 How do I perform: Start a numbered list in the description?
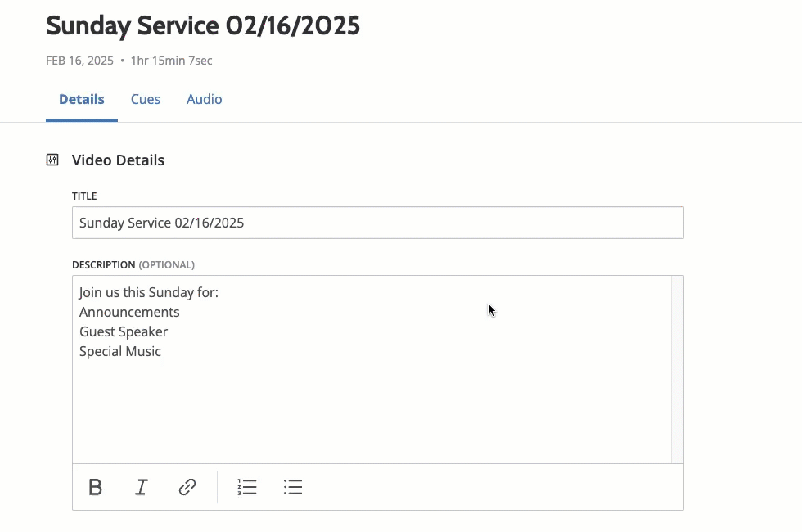(x=247, y=488)
